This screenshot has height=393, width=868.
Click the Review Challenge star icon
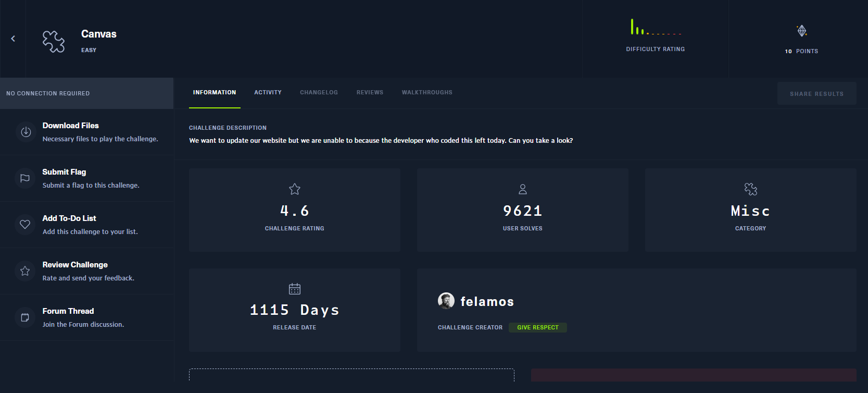click(x=25, y=271)
